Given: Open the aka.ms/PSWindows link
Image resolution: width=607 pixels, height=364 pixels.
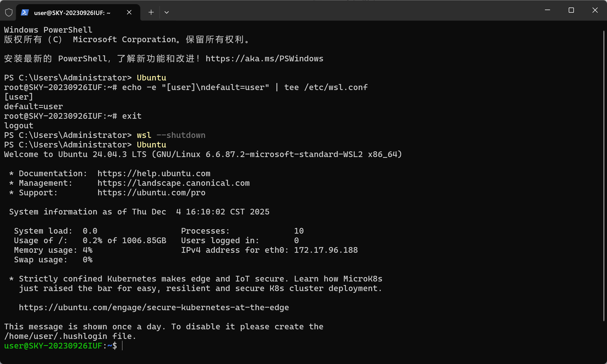Looking at the screenshot, I should point(264,59).
